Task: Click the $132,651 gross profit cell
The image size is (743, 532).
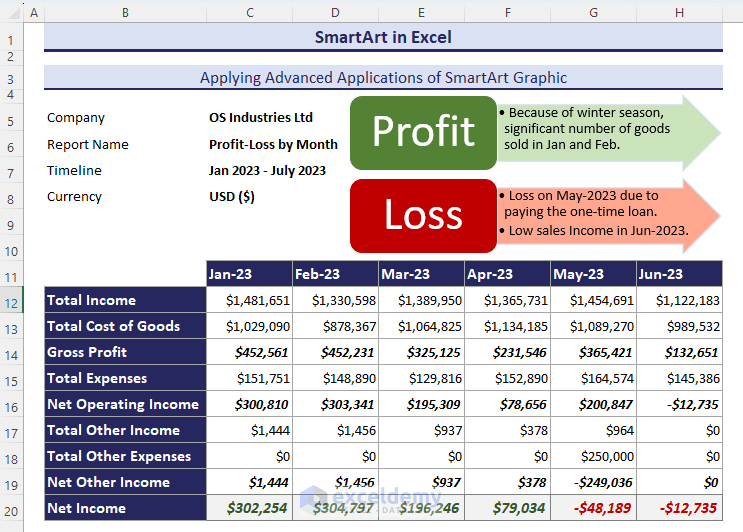Action: point(680,352)
